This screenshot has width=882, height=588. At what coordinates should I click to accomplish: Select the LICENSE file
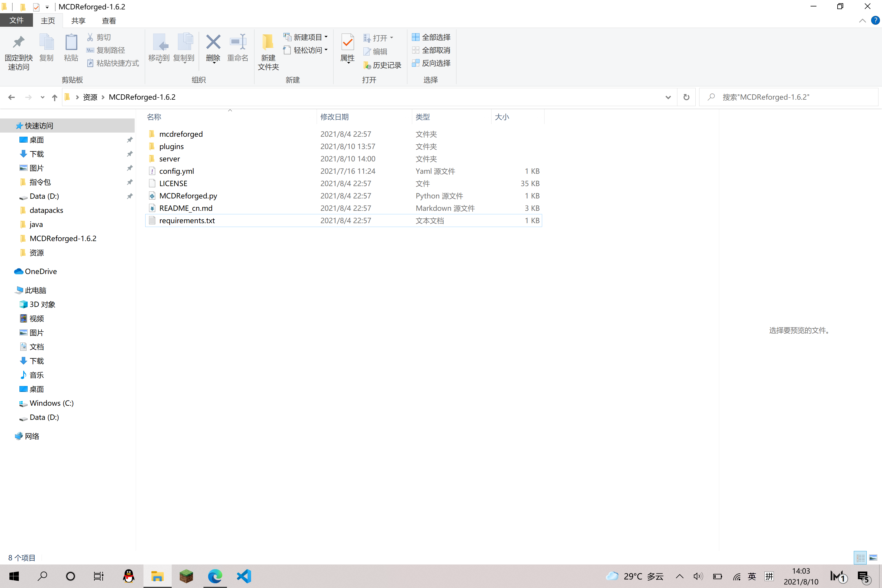(x=343, y=183)
